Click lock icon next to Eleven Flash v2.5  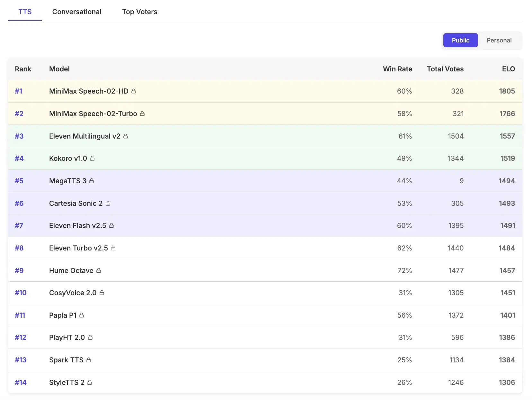[x=111, y=226]
